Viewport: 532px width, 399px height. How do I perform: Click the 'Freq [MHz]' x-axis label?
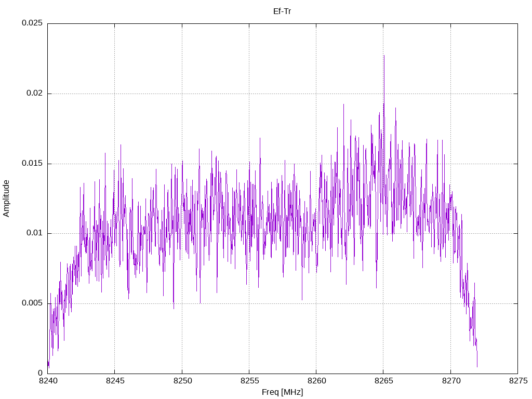[282, 392]
